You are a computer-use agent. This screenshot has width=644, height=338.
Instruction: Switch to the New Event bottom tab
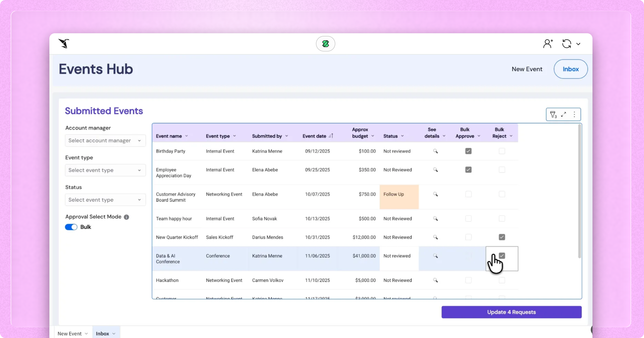coord(70,333)
